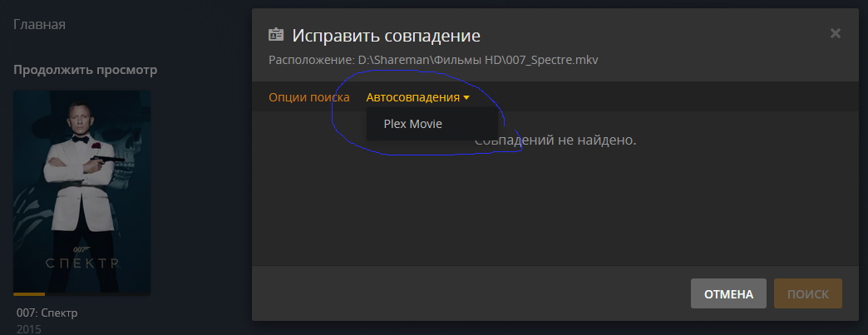Click the СПЕКТР lettering on the poster
The image size is (868, 335).
point(82,263)
